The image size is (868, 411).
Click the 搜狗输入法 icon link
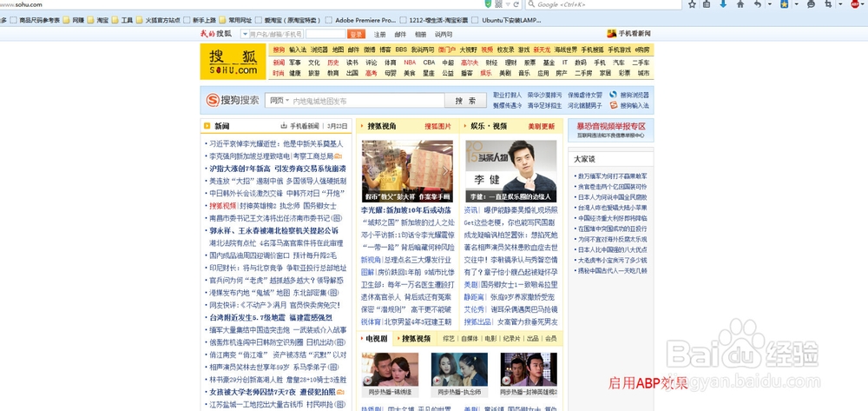[x=629, y=106]
